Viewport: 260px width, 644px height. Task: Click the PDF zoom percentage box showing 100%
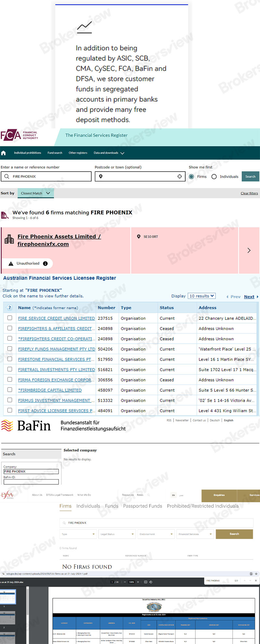131,582
